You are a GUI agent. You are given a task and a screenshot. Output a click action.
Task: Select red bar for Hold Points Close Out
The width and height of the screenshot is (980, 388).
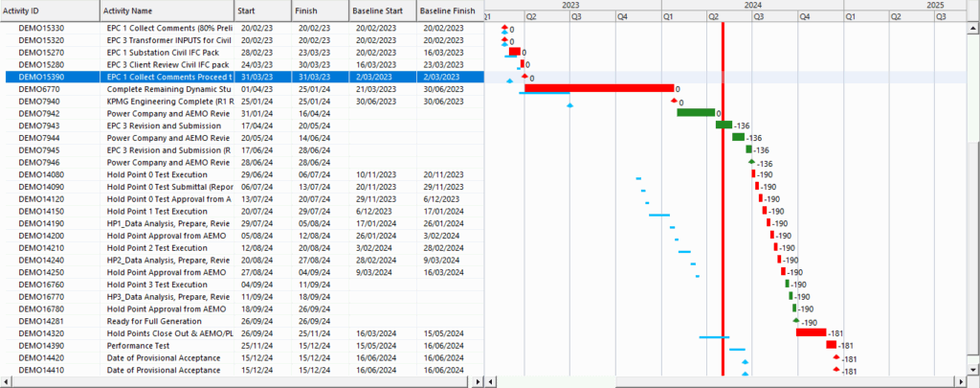click(811, 332)
